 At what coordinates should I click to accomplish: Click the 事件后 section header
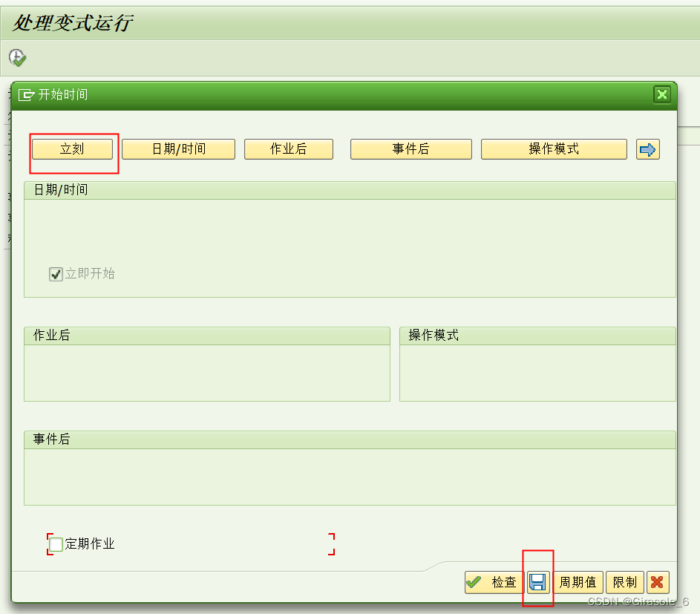(x=350, y=439)
